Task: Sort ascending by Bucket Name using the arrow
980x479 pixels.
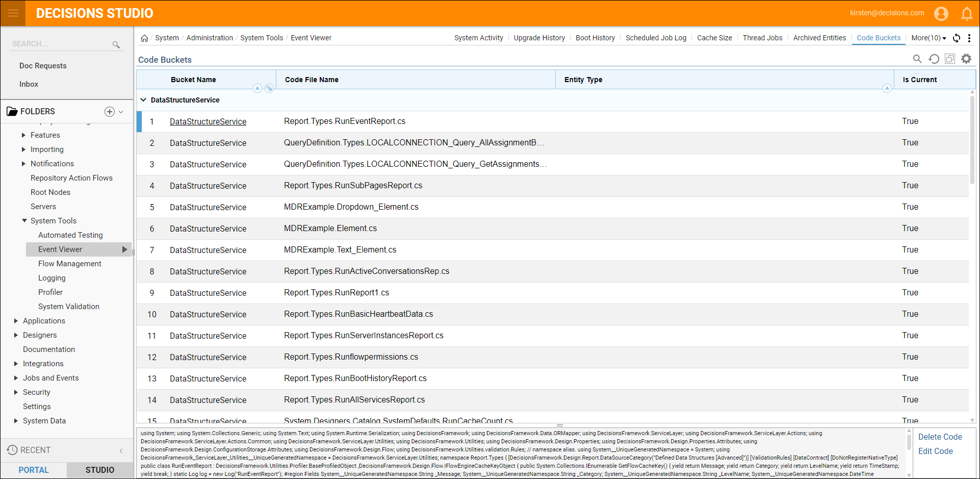Action: point(257,88)
